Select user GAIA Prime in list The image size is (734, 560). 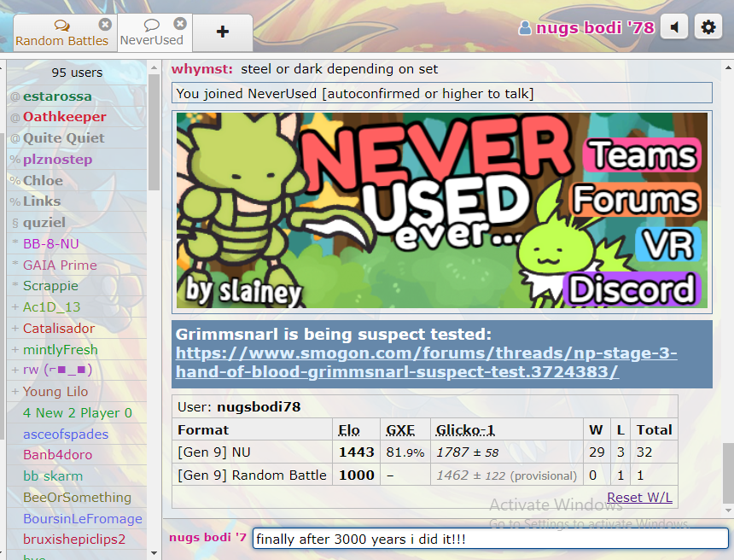pyautogui.click(x=77, y=265)
